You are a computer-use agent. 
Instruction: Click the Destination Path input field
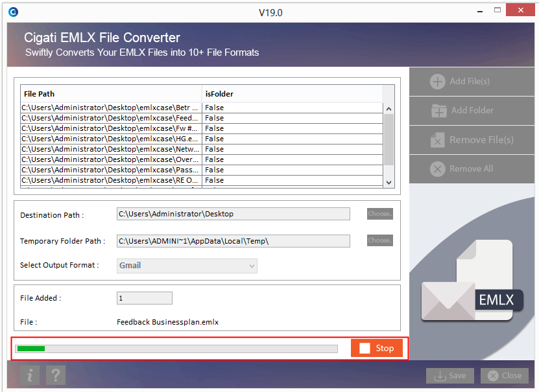(234, 214)
